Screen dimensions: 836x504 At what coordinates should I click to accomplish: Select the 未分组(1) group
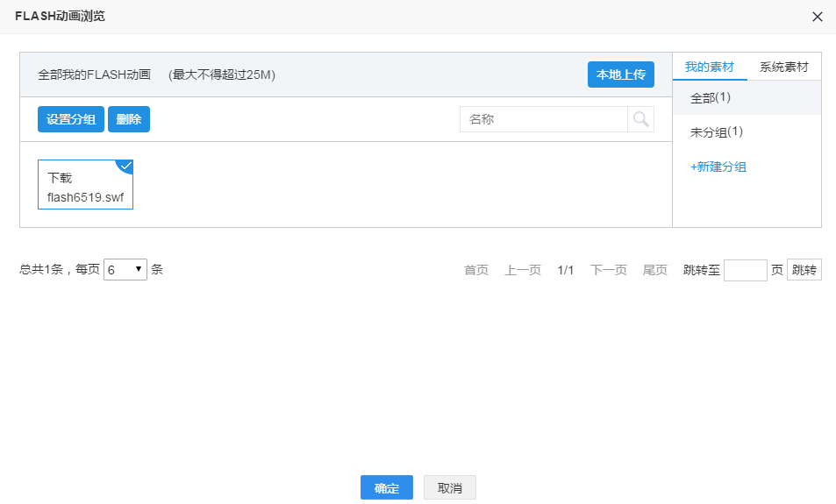pyautogui.click(x=717, y=132)
